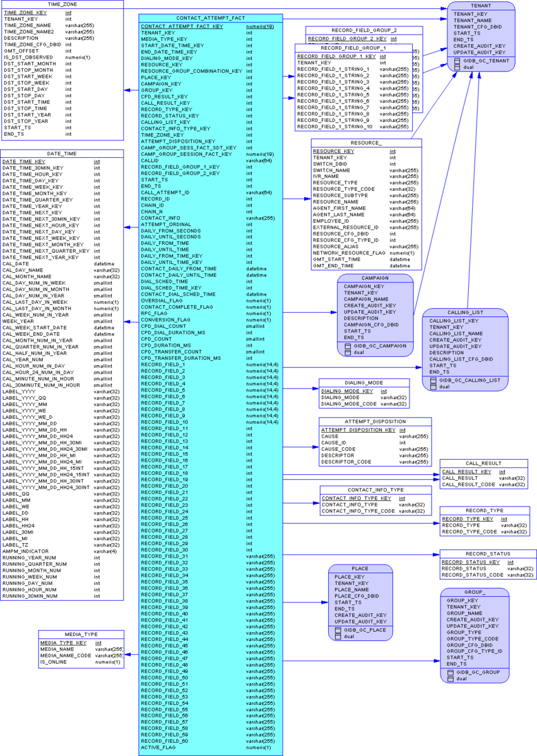The image size is (537, 756).
Task: Select the dual icon in the GROUP_ box
Action: (451, 679)
